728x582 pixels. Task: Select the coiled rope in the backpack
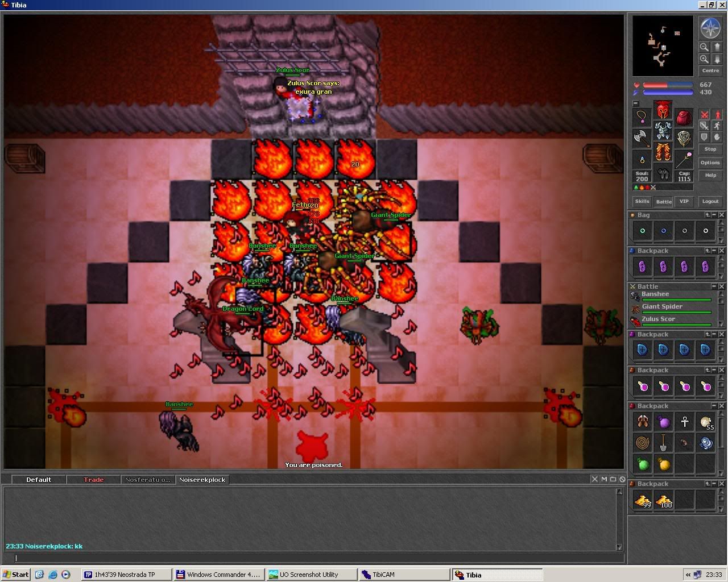(643, 443)
